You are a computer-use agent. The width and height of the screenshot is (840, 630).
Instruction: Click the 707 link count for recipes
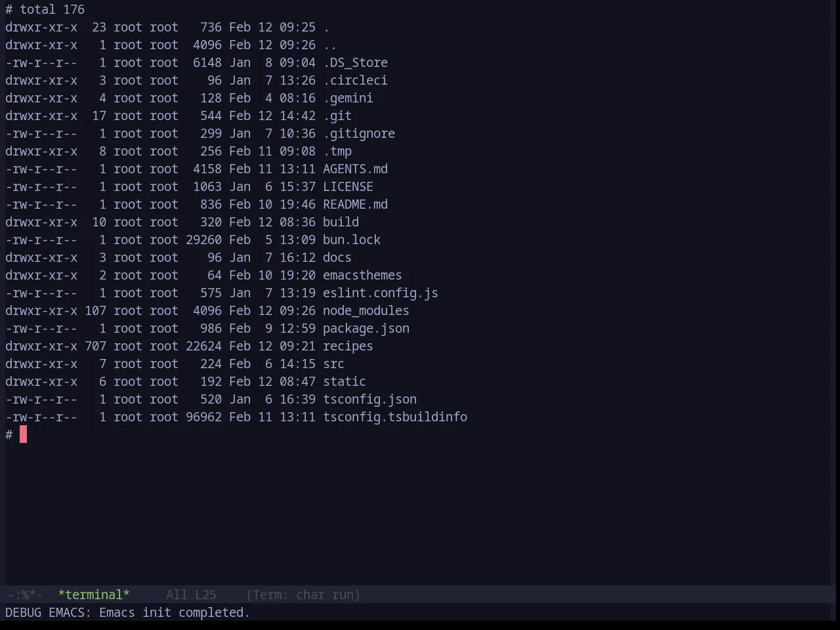point(95,346)
